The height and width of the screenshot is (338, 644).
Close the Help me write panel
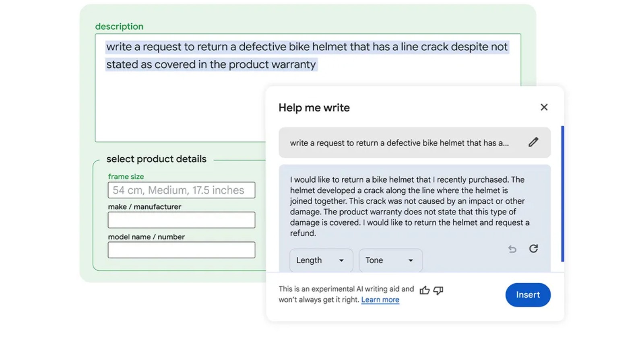pyautogui.click(x=544, y=107)
